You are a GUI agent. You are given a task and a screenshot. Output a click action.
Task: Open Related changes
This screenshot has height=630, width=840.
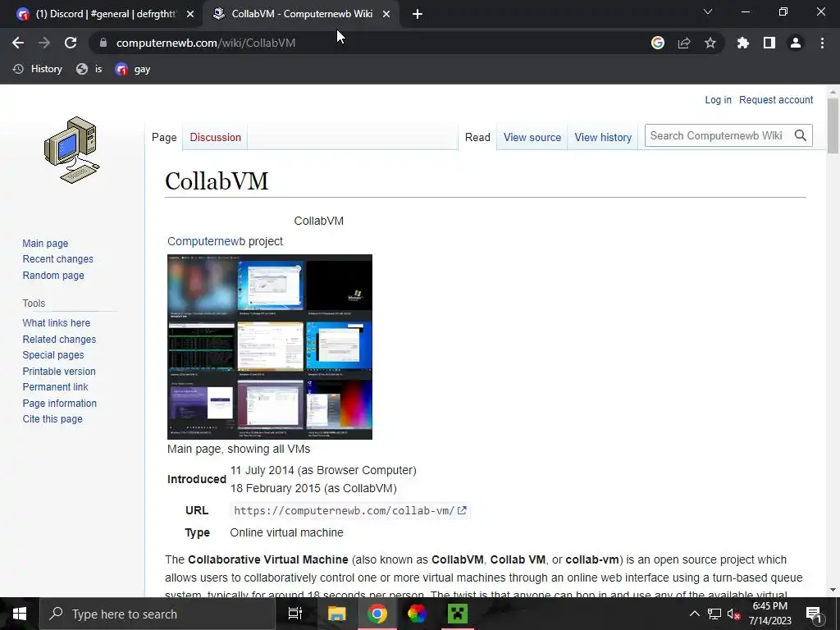tap(59, 339)
